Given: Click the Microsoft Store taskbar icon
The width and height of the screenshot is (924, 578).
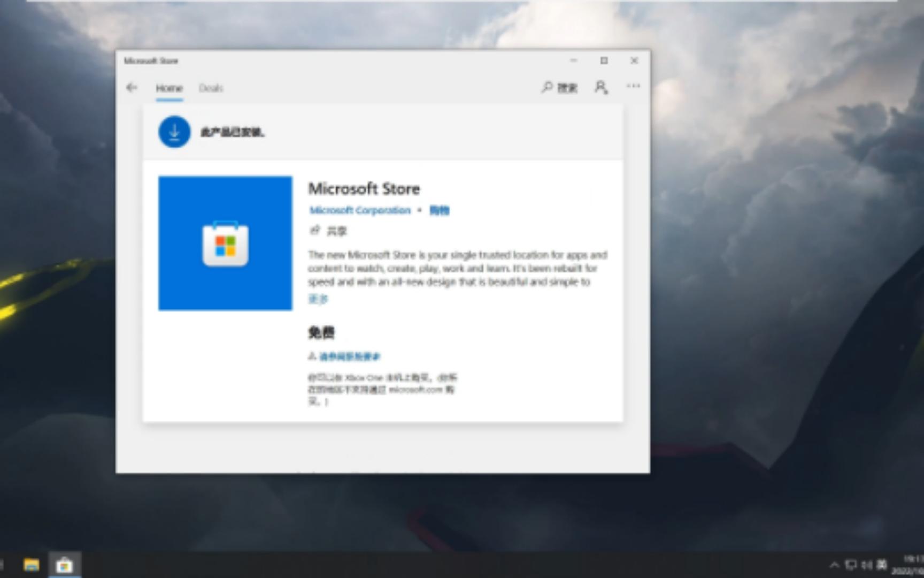Looking at the screenshot, I should 65,565.
